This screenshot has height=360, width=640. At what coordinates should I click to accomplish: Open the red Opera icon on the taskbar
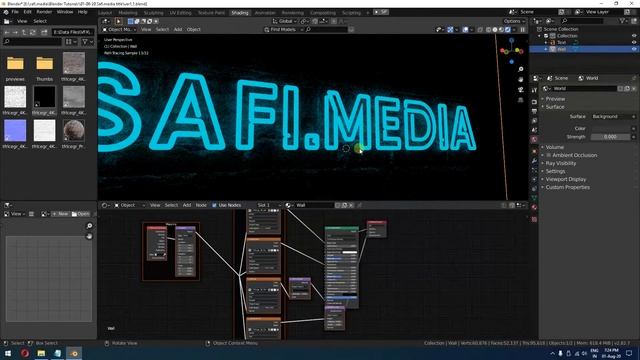click(x=24, y=353)
